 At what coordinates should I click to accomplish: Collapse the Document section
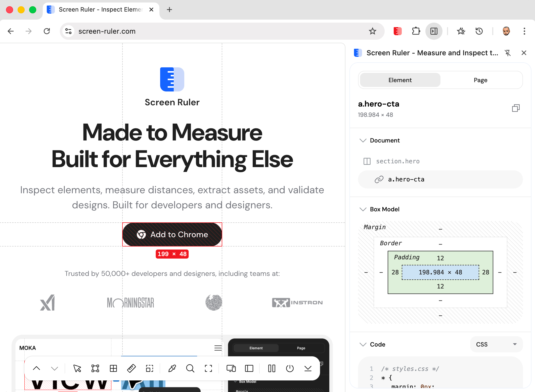point(363,140)
